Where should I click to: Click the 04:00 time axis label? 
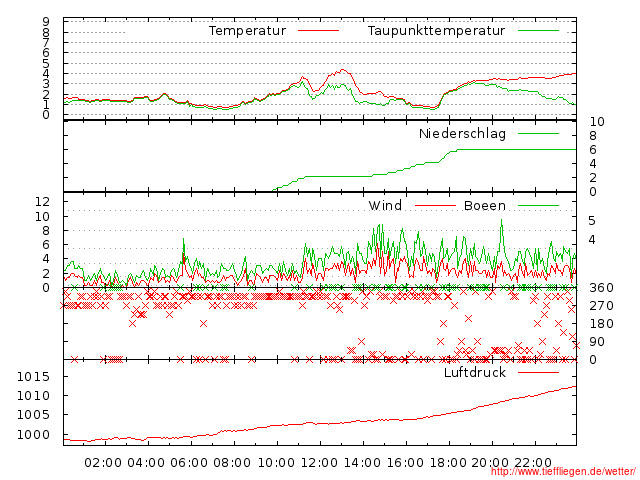[146, 463]
